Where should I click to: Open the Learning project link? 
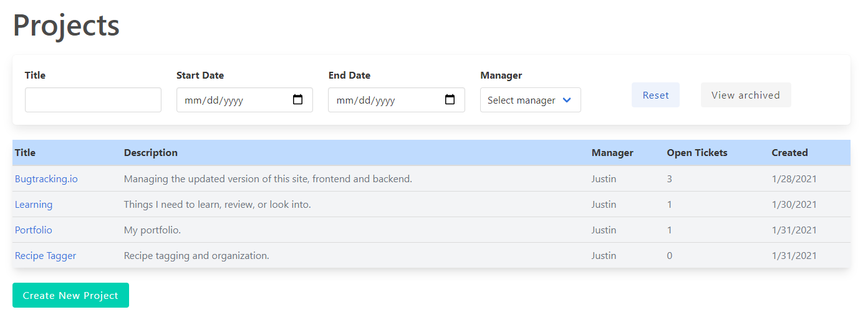(34, 204)
